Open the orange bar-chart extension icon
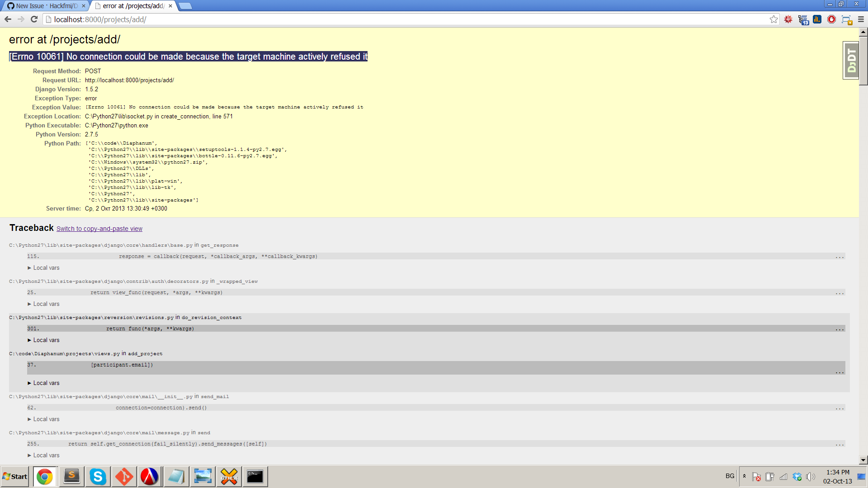The width and height of the screenshot is (868, 488). [x=817, y=19]
